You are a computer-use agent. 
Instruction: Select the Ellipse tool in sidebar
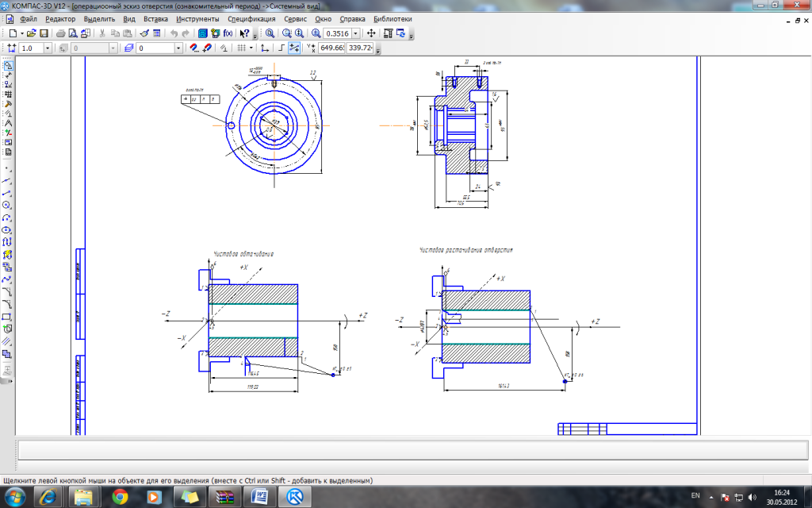point(6,230)
